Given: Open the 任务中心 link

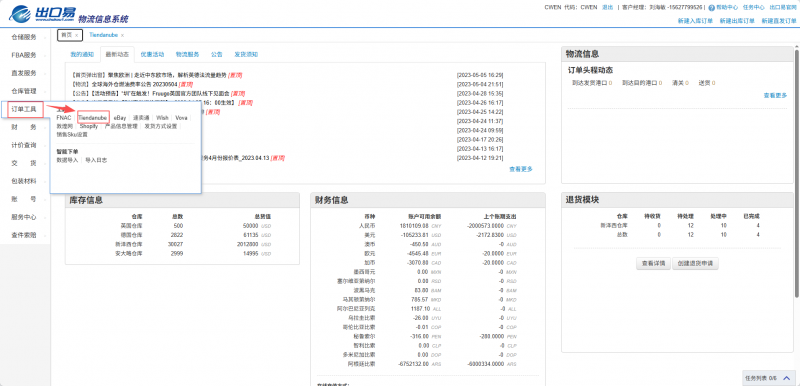Looking at the screenshot, I should pos(754,8).
